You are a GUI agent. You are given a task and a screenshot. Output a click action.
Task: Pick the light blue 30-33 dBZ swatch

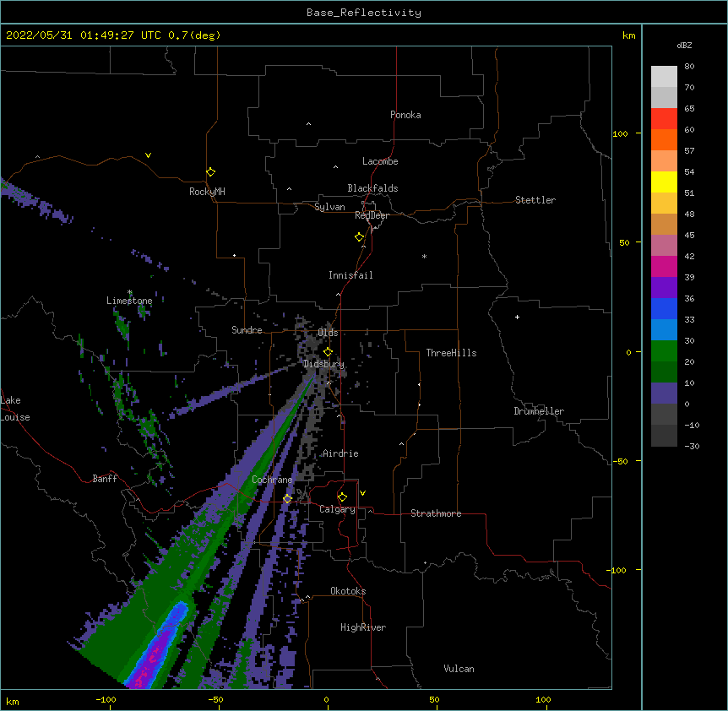(664, 330)
